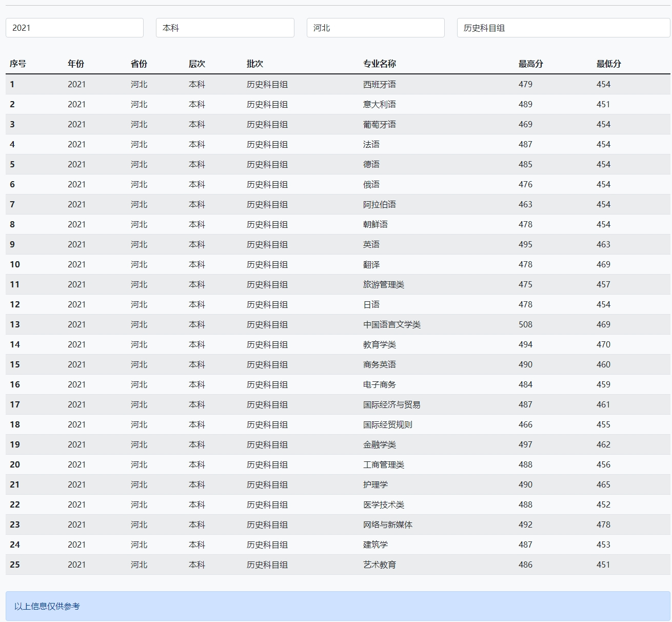Click the highest score 466 for 国际经贸规则
This screenshot has width=672, height=622.
525,424
